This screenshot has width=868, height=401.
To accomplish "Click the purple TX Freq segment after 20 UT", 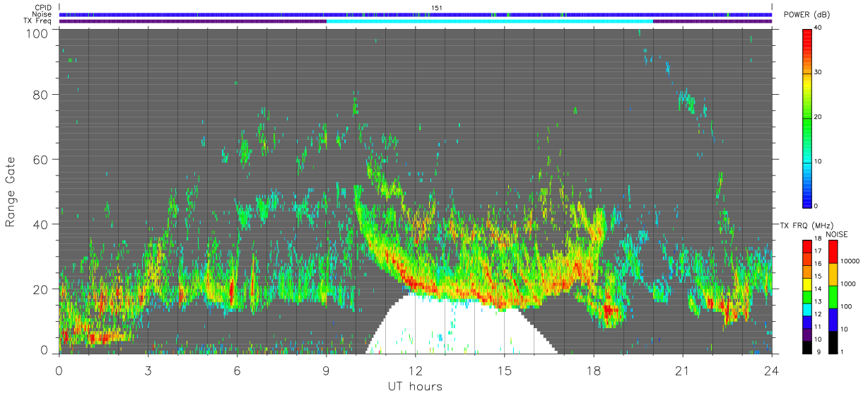I will (712, 21).
